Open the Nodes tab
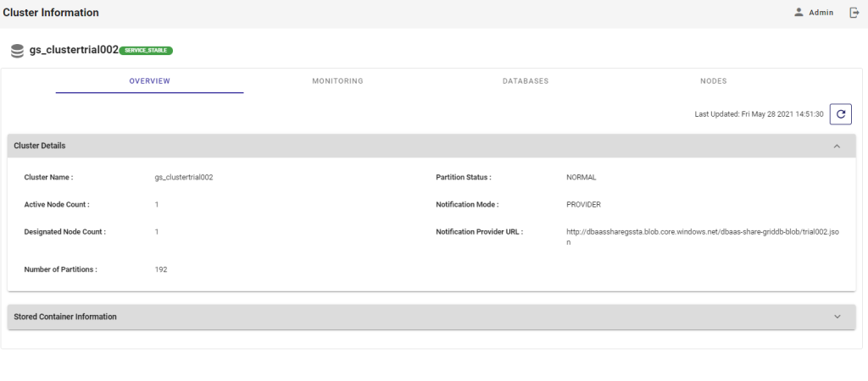Screen dimensions: 868x381 pos(714,81)
